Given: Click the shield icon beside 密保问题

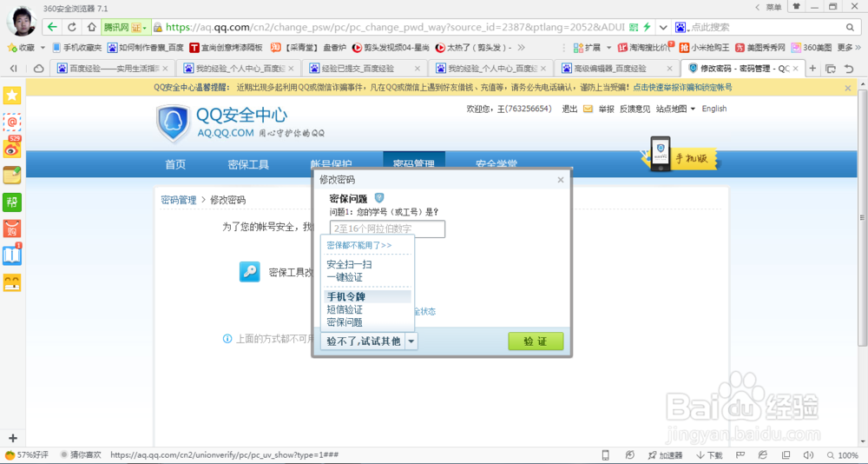Looking at the screenshot, I should 379,197.
